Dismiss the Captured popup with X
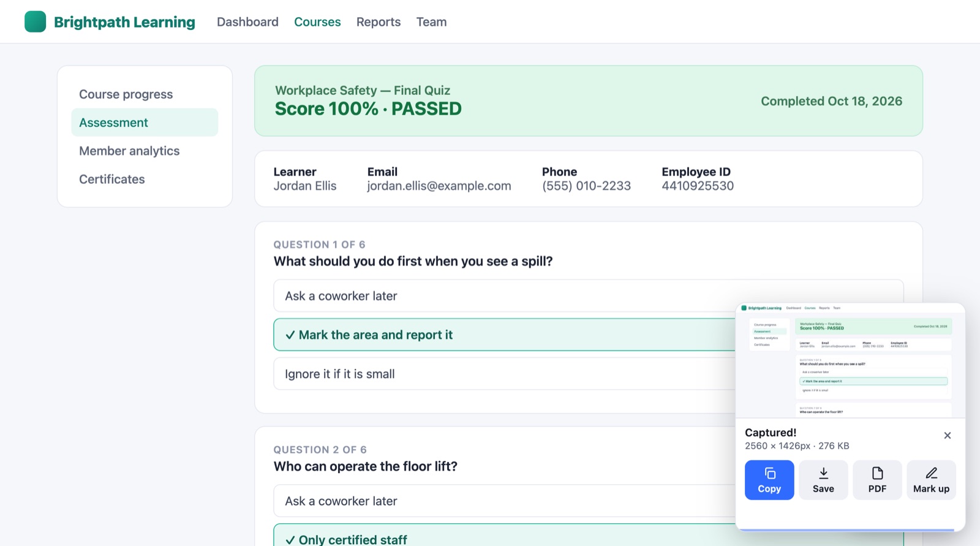The image size is (980, 546). 948,436
